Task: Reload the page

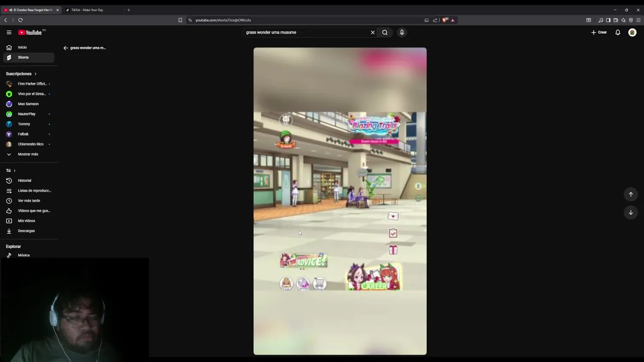Action: (21, 20)
